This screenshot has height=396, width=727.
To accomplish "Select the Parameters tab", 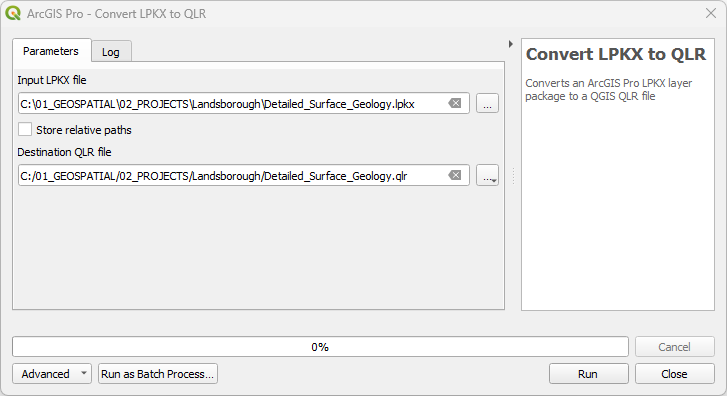I will click(x=51, y=51).
